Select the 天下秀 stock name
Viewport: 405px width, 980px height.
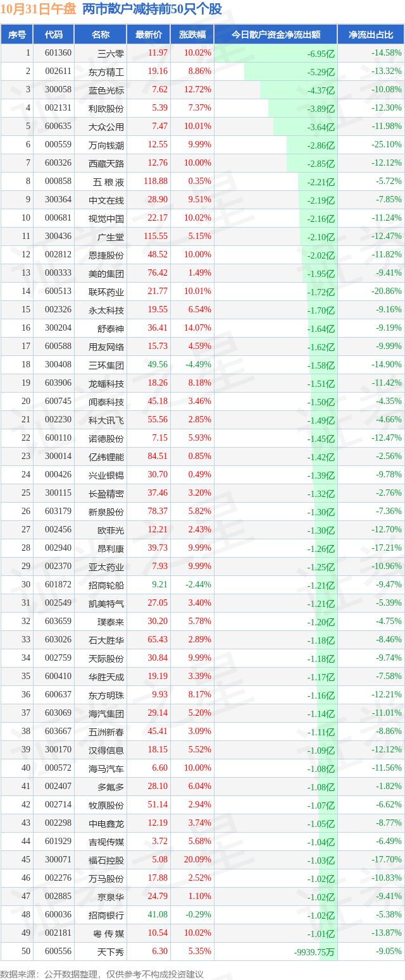click(x=111, y=952)
